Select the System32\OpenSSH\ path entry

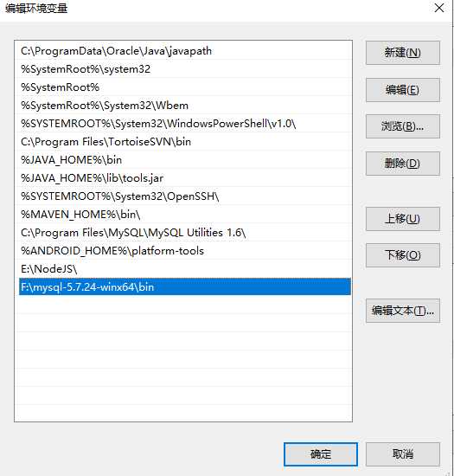pyautogui.click(x=185, y=196)
